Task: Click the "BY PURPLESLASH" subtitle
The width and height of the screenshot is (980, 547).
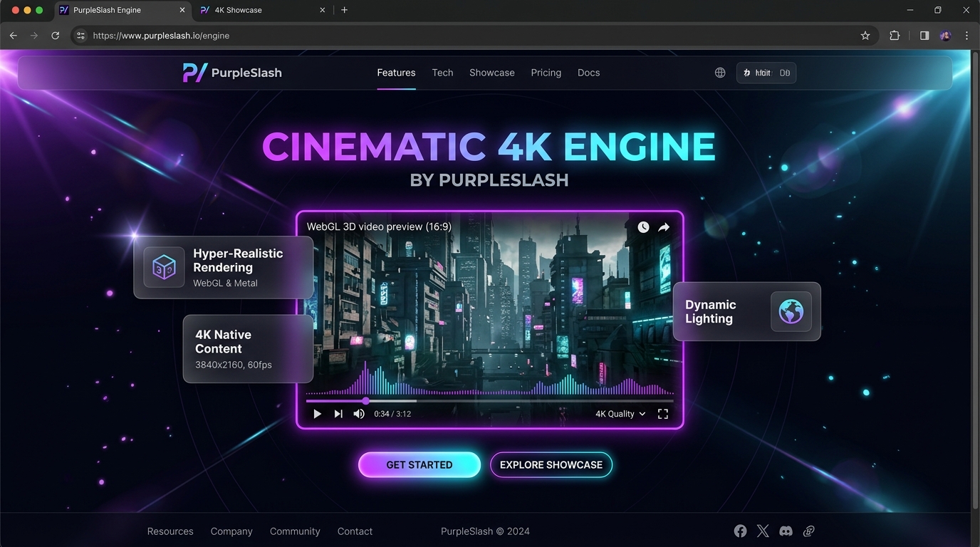Action: point(489,180)
